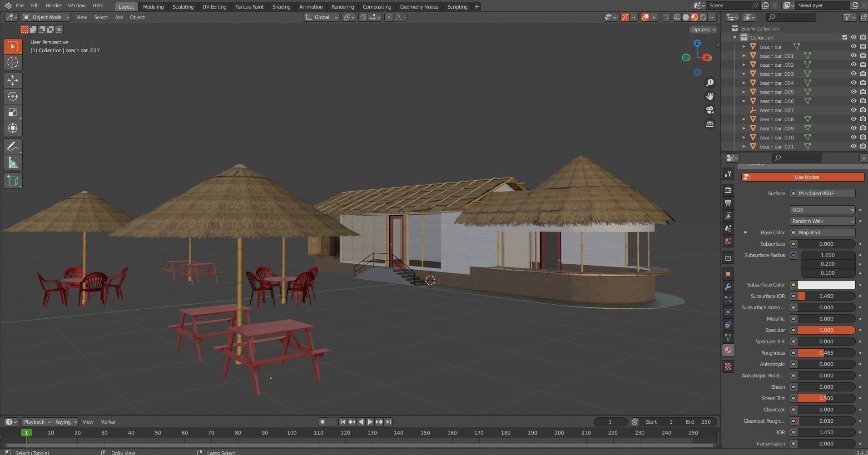
Task: Toggle auto keying record button
Action: click(x=322, y=422)
